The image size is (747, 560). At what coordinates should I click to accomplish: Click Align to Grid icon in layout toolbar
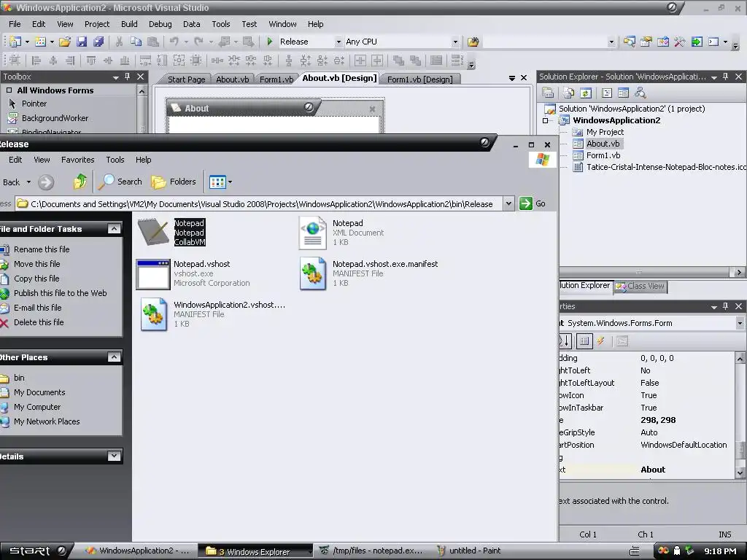[15, 60]
